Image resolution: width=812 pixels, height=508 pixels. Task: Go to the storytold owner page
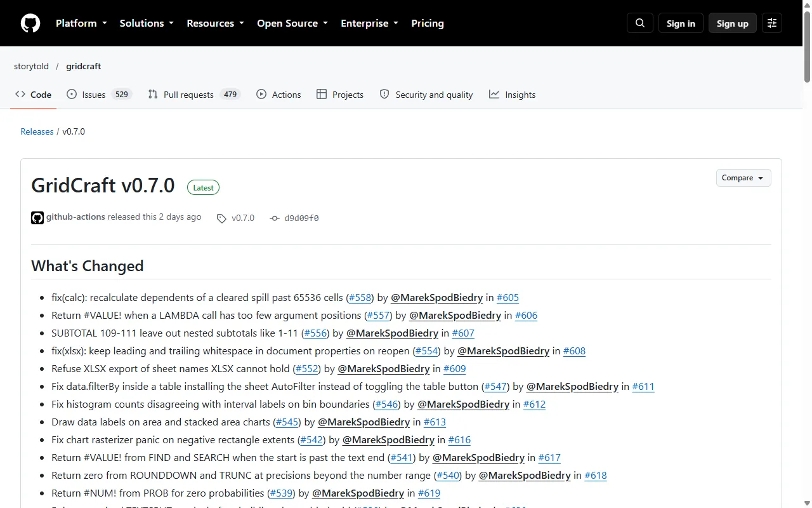click(32, 66)
